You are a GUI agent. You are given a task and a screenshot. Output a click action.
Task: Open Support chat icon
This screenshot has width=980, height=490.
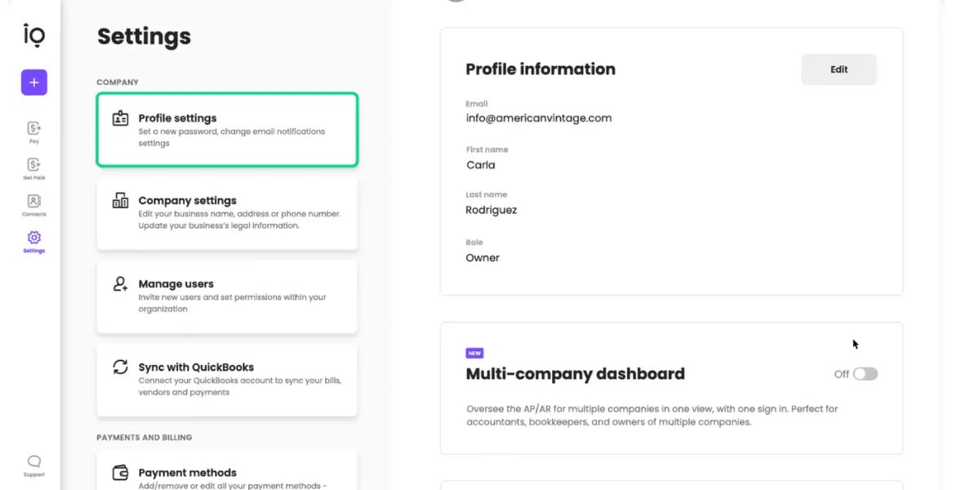coord(34,461)
